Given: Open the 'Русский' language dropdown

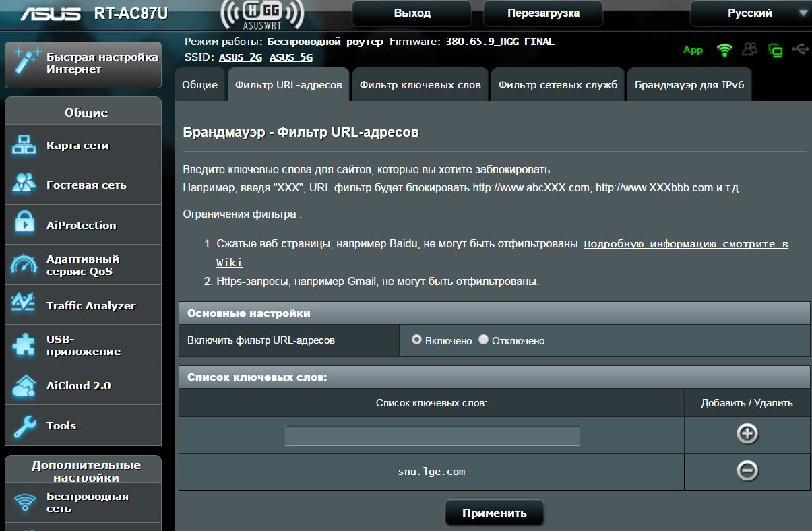Looking at the screenshot, I should coord(750,13).
